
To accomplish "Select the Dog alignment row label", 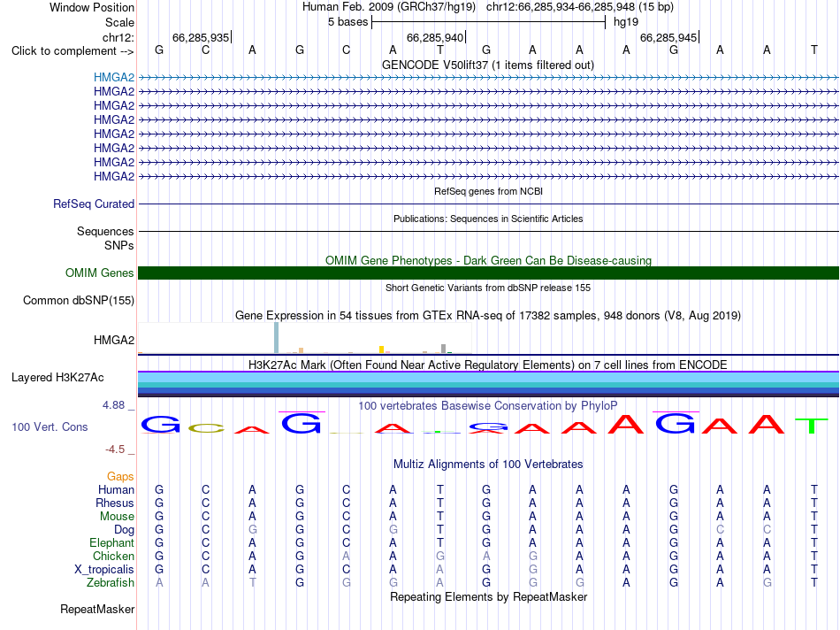I will 124,530.
